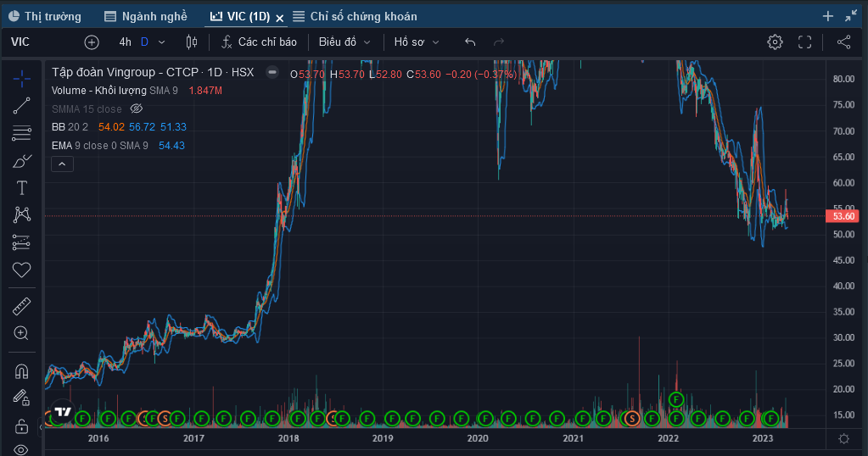Screen dimensions: 868x456
Task: Click the 53.60 current price label
Action: (842, 216)
